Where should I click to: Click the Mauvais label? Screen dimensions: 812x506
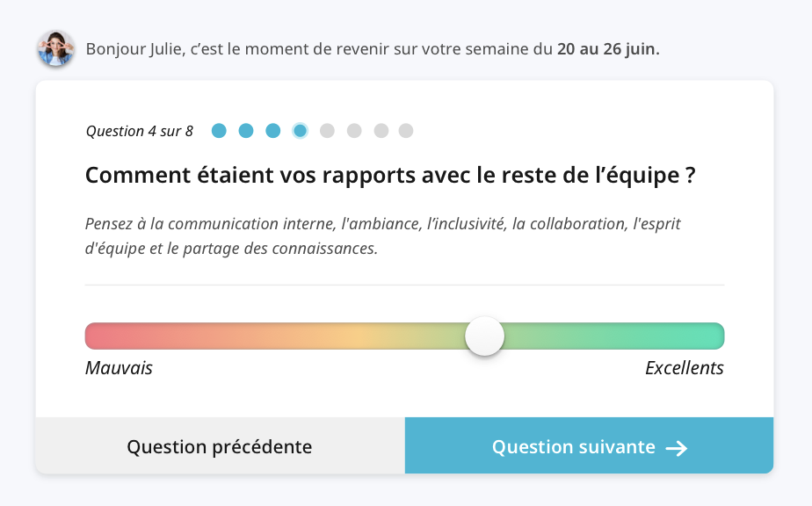tap(119, 368)
